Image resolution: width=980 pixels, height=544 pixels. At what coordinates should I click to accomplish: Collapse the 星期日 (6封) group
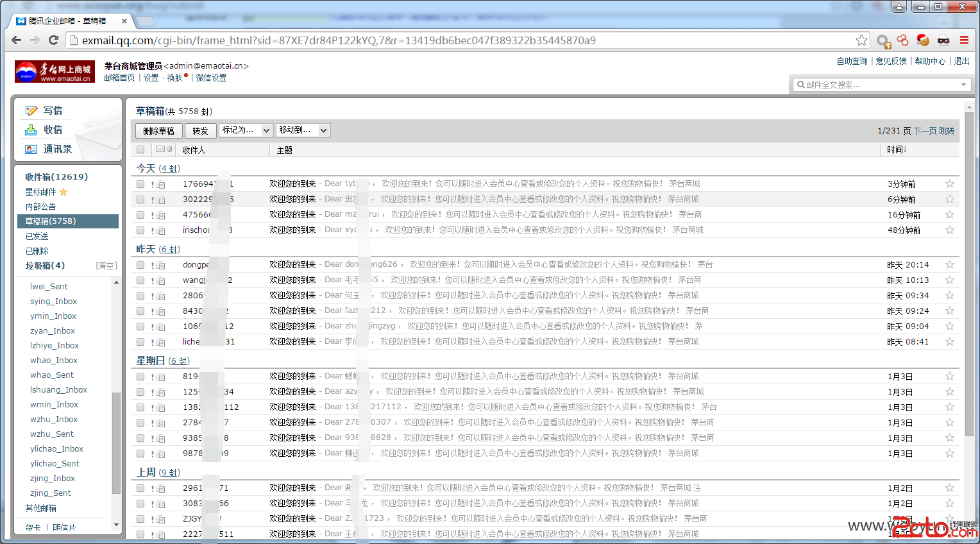[x=163, y=361]
